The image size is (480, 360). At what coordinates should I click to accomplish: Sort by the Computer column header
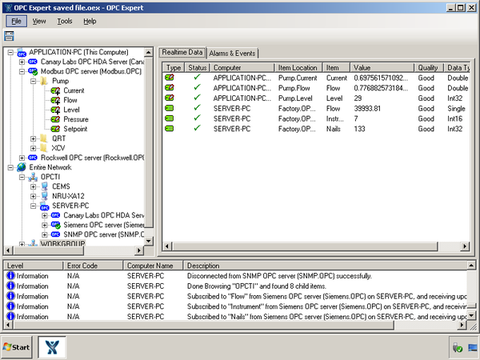tap(242, 68)
